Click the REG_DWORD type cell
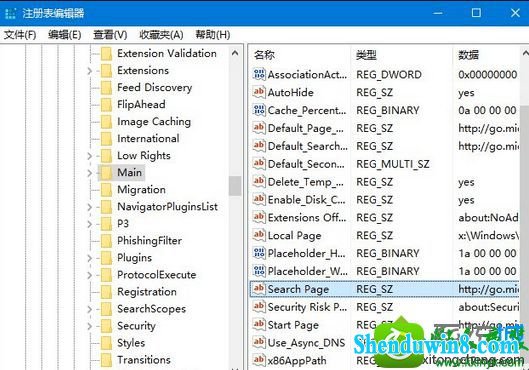This screenshot has width=529, height=370. pyautogui.click(x=389, y=75)
